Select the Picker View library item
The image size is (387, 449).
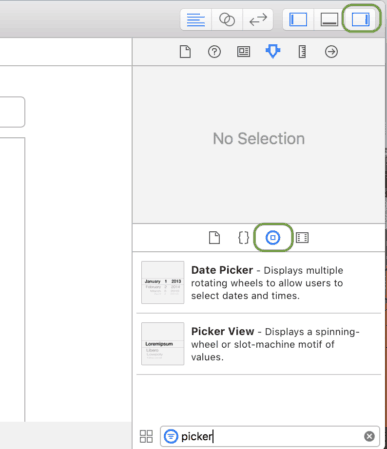point(259,344)
